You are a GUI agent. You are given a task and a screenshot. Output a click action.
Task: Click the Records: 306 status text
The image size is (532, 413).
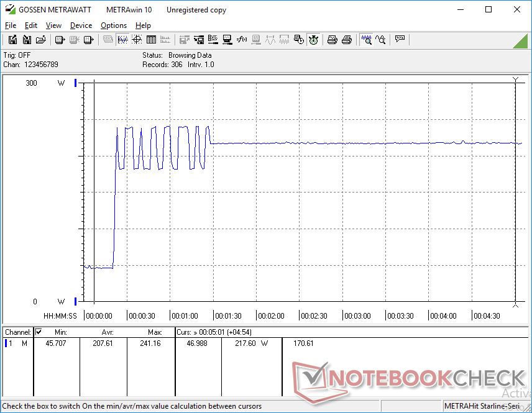click(x=162, y=65)
